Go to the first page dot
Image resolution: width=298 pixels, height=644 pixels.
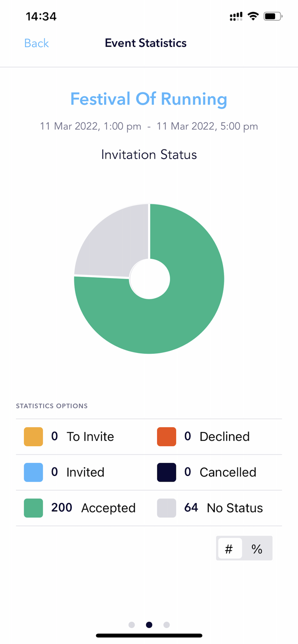pyautogui.click(x=132, y=625)
